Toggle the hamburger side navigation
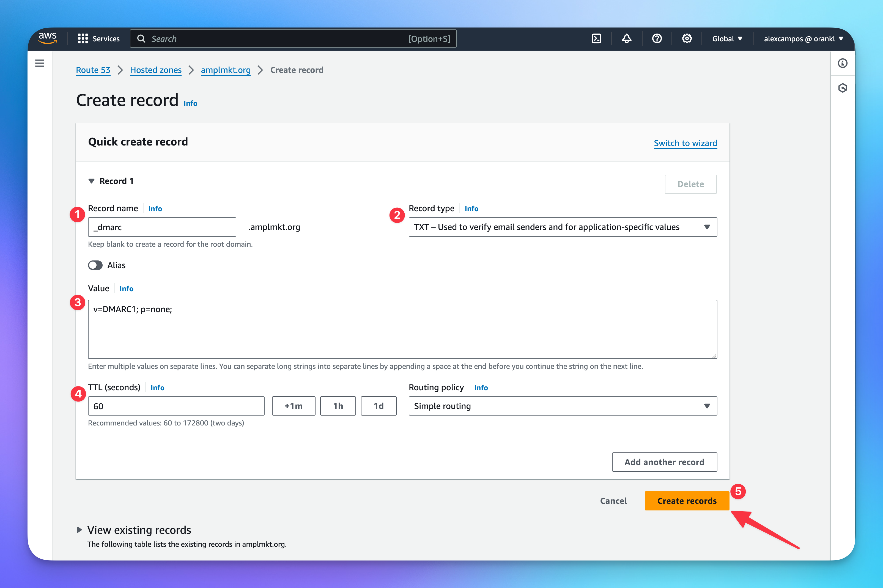Screen dimensions: 883x588 tap(39, 63)
